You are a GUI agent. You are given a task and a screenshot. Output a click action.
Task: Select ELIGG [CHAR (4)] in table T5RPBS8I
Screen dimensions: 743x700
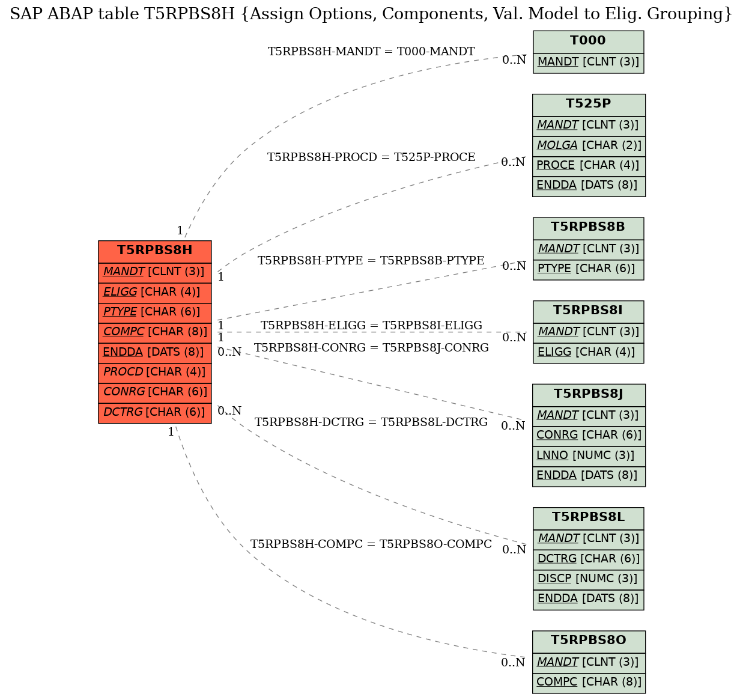(589, 352)
